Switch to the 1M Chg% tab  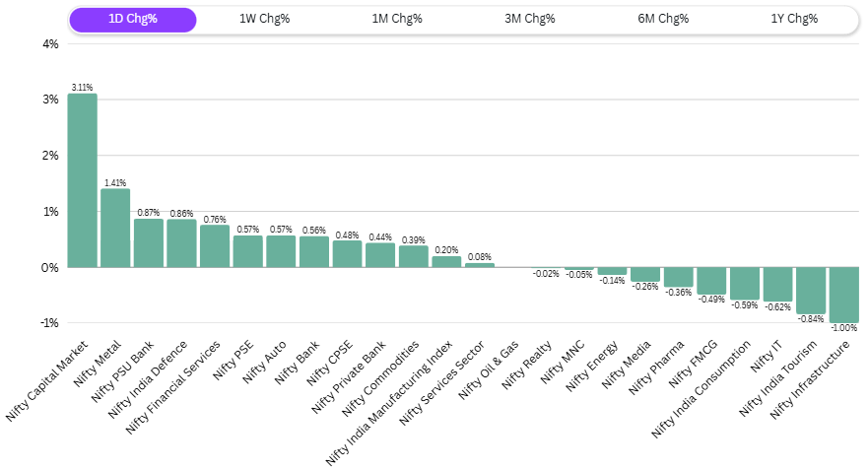(397, 20)
